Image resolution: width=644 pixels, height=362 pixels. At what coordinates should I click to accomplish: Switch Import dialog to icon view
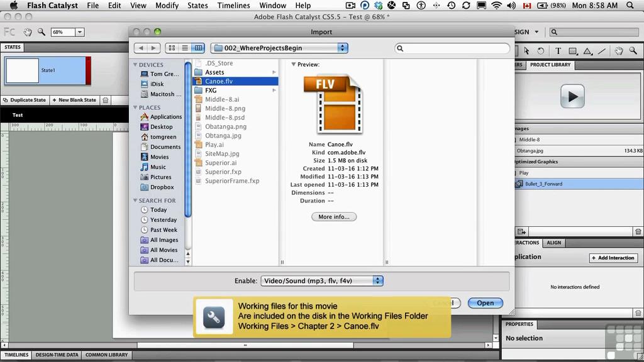[172, 48]
